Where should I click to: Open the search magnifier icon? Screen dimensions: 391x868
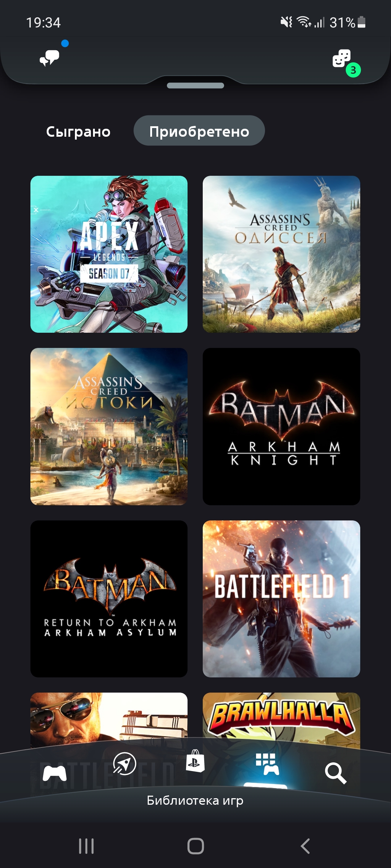336,773
